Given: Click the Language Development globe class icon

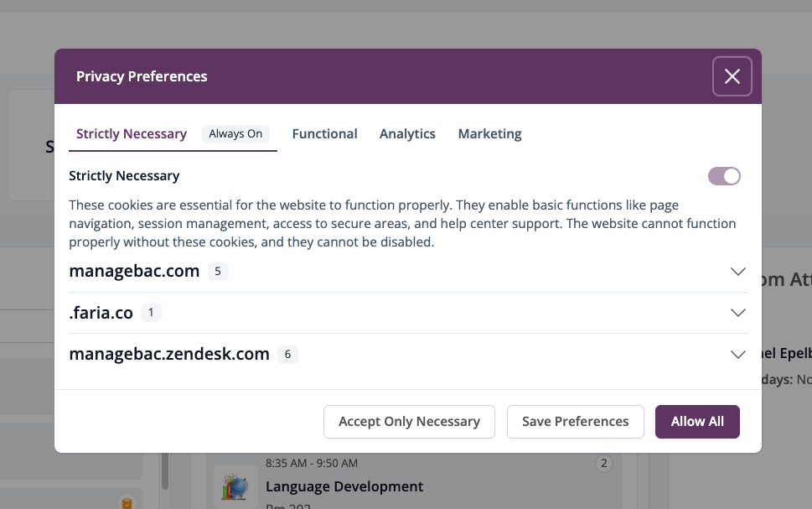Looking at the screenshot, I should click(235, 486).
